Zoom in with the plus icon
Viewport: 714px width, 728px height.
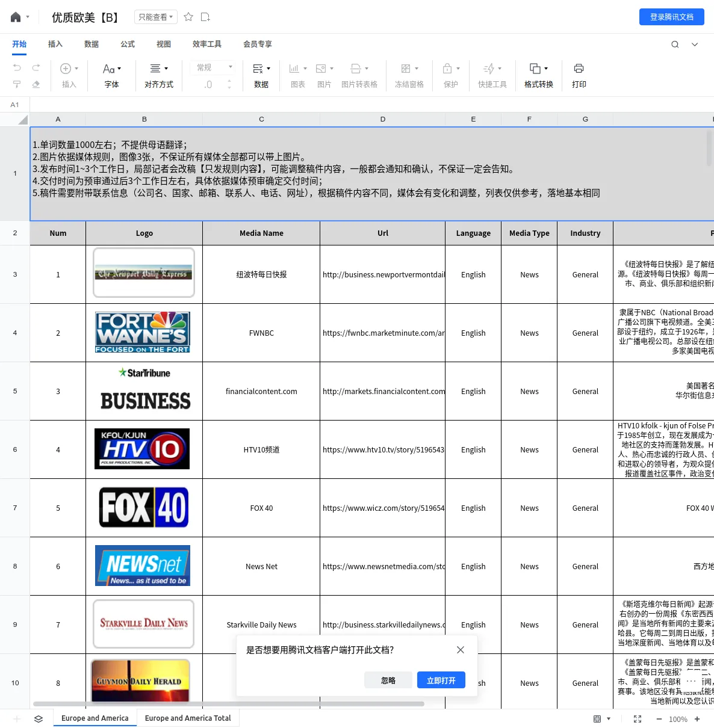(x=697, y=719)
